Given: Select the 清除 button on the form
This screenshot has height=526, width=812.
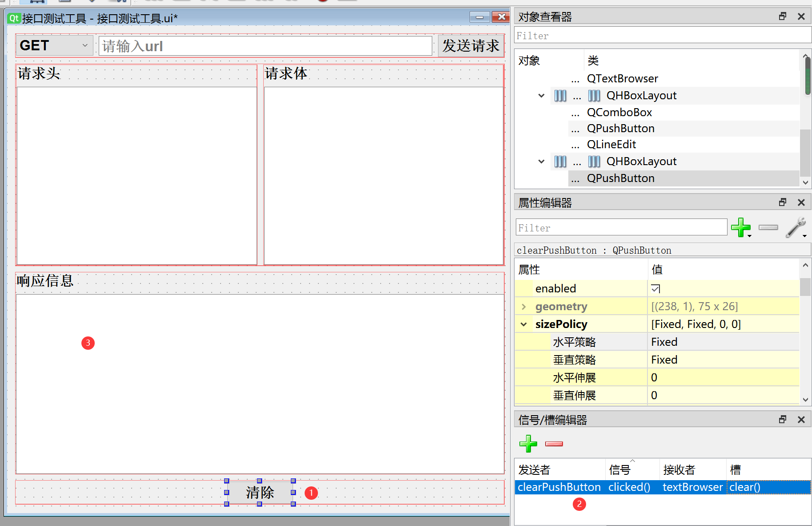Looking at the screenshot, I should pyautogui.click(x=260, y=493).
